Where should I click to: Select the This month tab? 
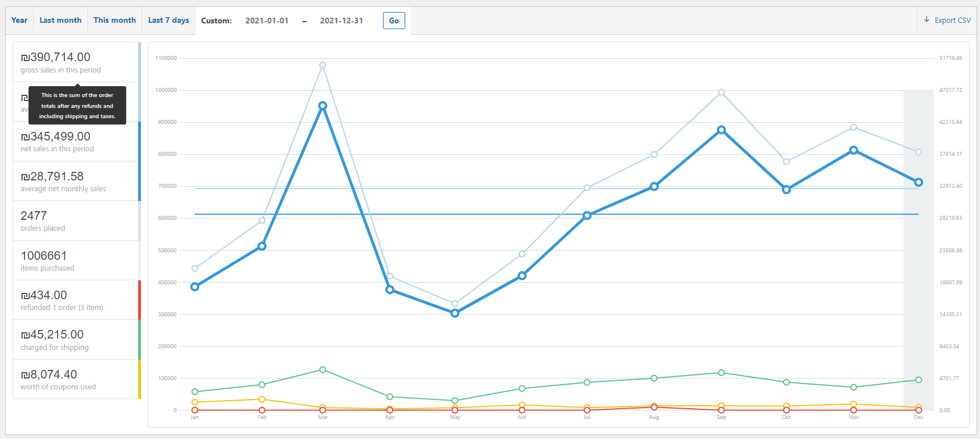[115, 21]
